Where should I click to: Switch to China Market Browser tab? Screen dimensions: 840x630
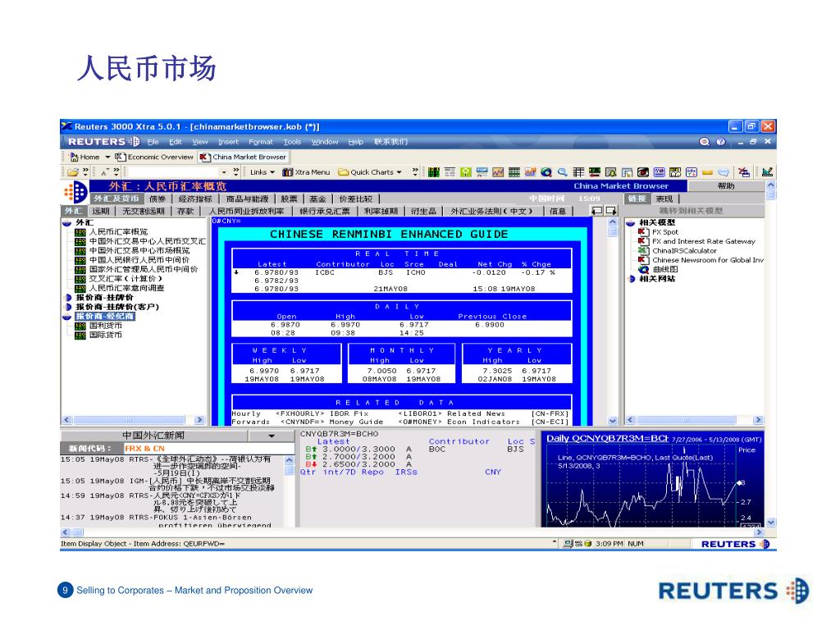244,157
